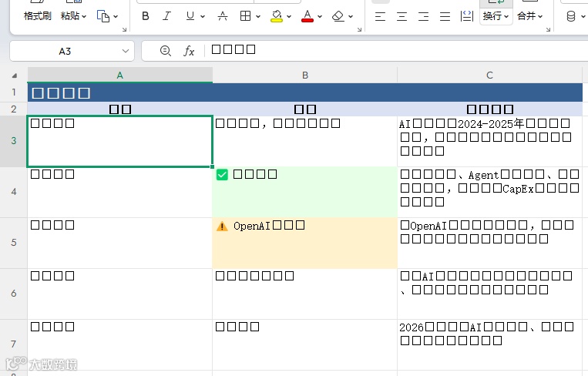Click the orange warning icon in B5
Screen dimensions: 588x376
pyautogui.click(x=222, y=226)
